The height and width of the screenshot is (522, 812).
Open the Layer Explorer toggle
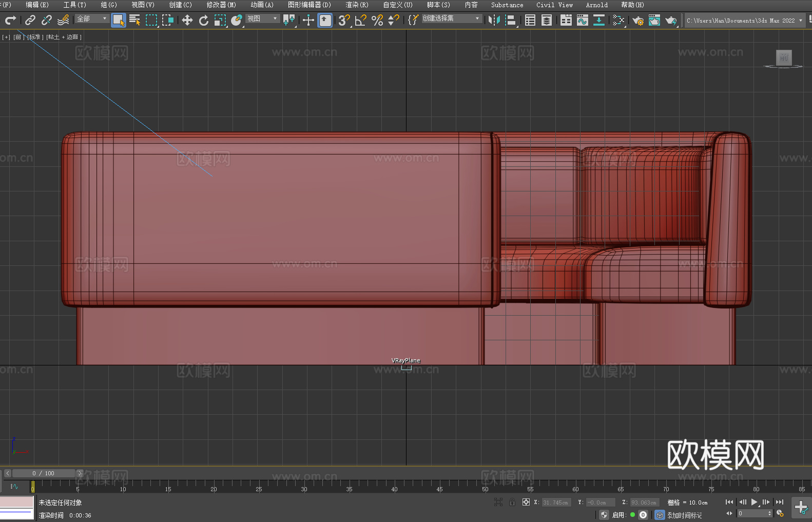pyautogui.click(x=547, y=20)
